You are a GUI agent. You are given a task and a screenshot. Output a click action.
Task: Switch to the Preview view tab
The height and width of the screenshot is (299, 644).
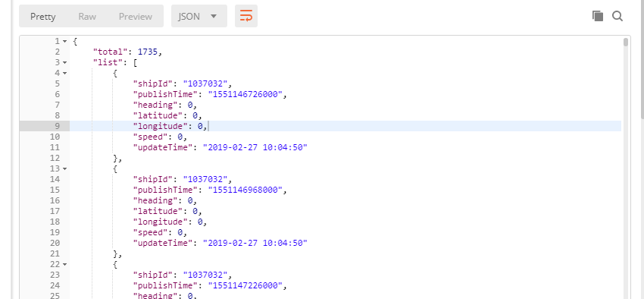136,17
